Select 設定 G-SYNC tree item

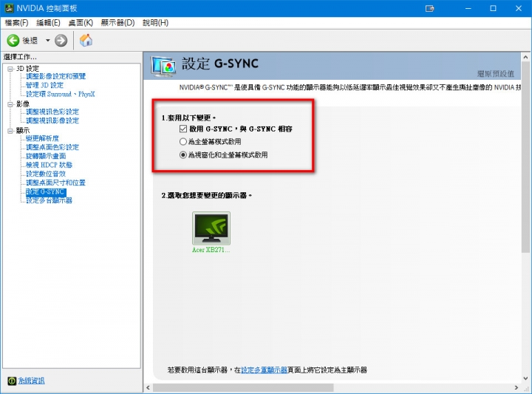pos(46,191)
